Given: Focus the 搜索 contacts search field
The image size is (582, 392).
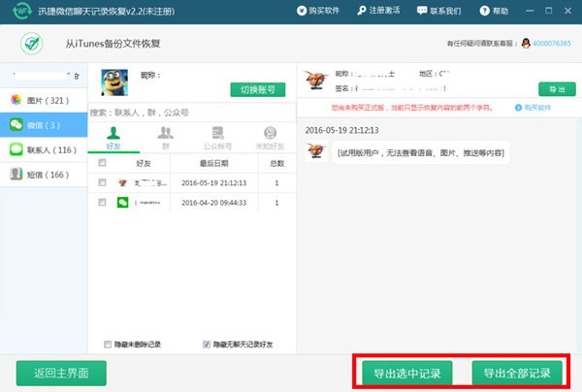Looking at the screenshot, I should (192, 113).
